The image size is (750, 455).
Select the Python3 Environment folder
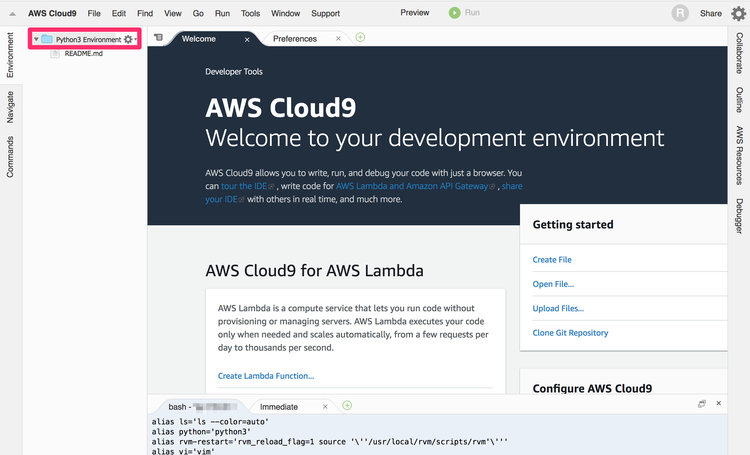pyautogui.click(x=88, y=39)
